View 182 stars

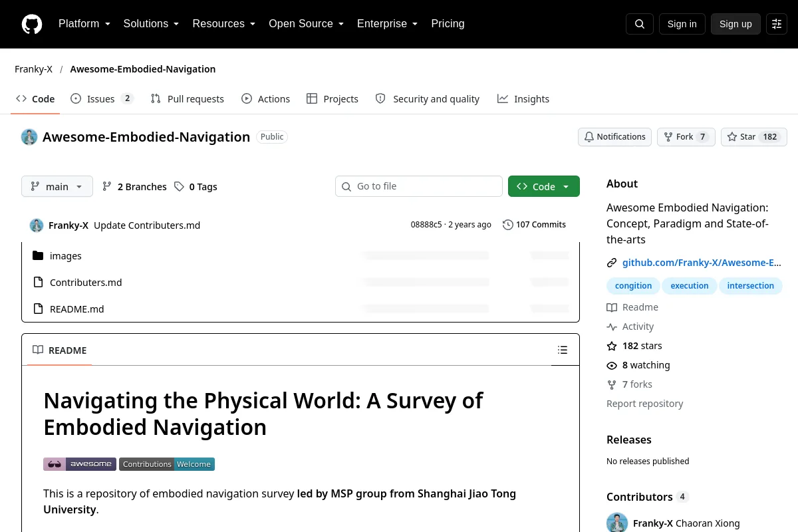pyautogui.click(x=634, y=346)
